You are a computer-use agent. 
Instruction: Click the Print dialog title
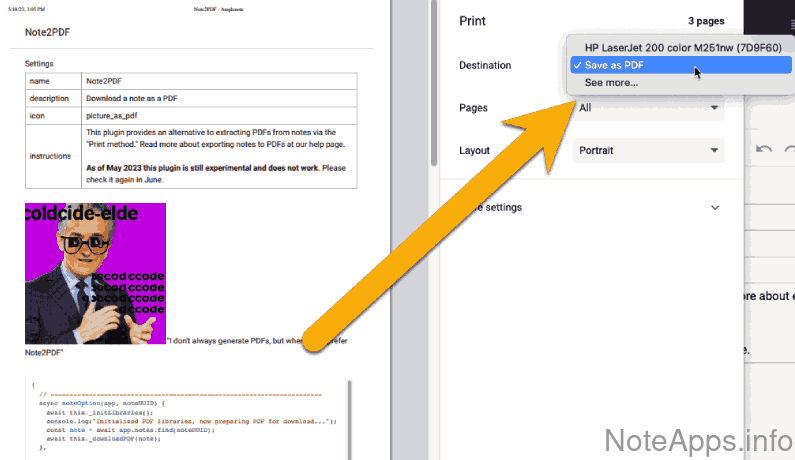click(x=473, y=20)
